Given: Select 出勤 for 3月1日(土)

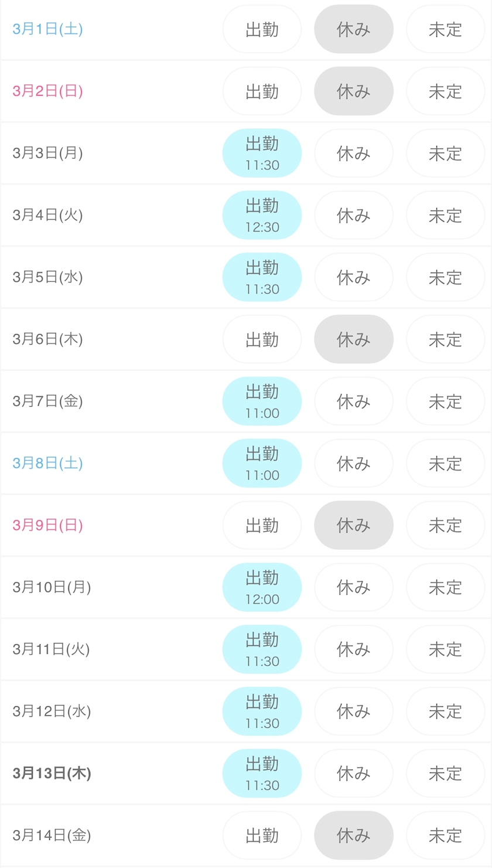Looking at the screenshot, I should (x=262, y=30).
